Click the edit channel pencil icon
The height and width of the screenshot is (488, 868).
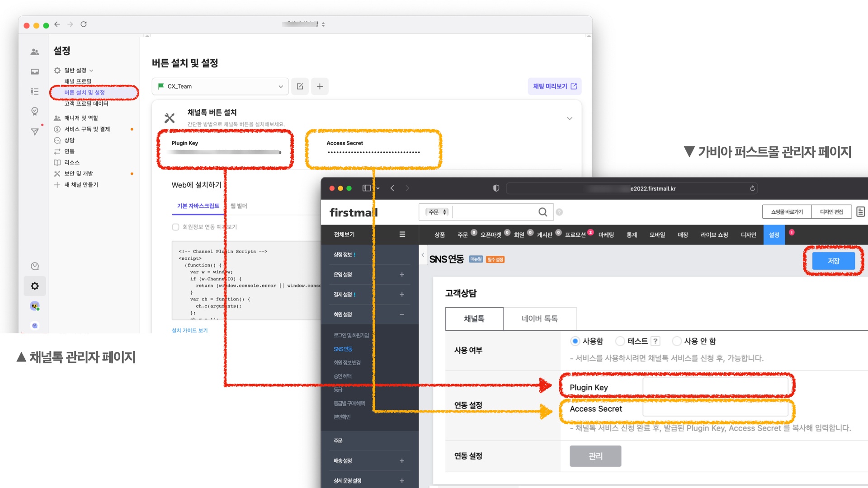[300, 86]
